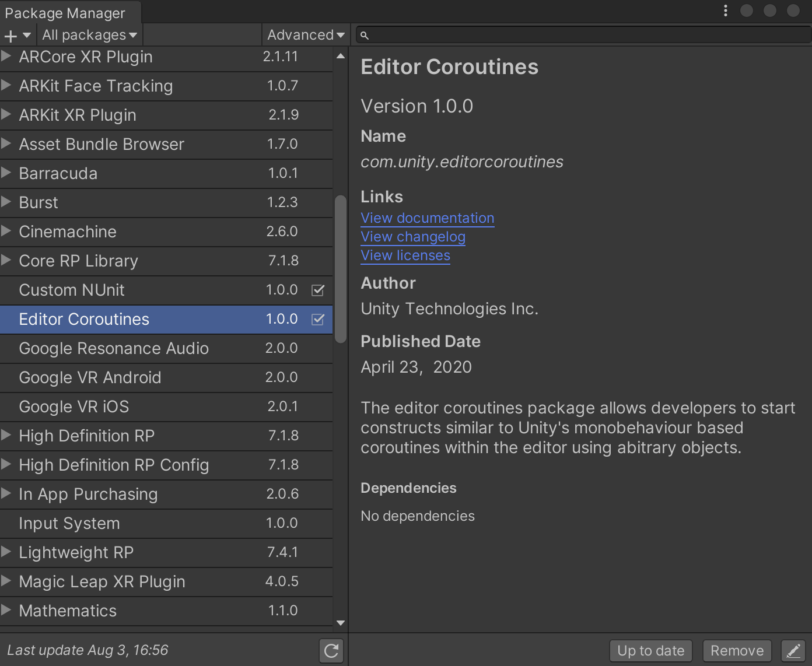Select the Input System package

click(166, 524)
